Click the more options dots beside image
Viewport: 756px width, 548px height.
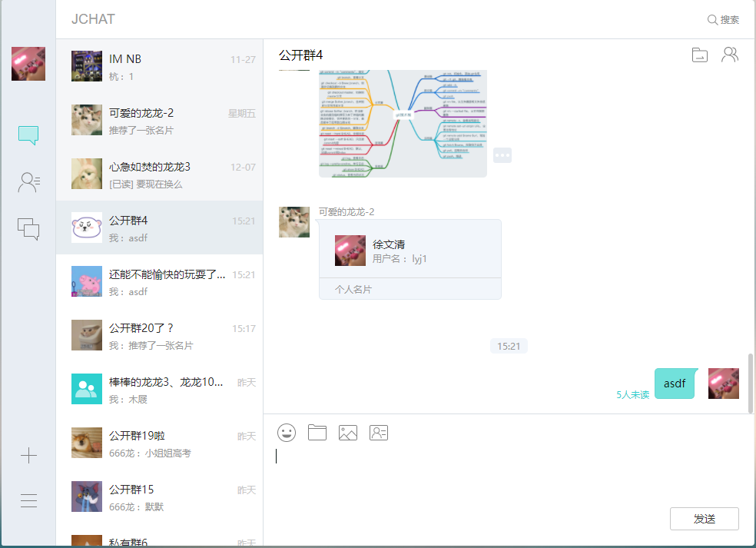coord(502,155)
